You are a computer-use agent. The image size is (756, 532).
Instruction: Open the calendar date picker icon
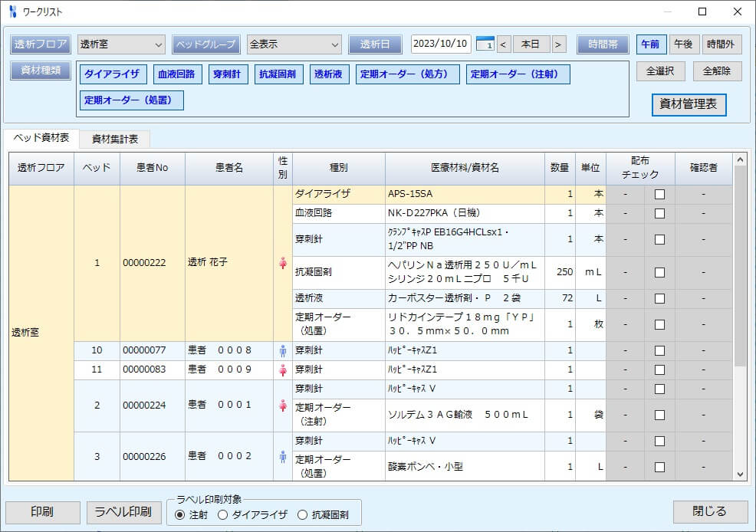[x=485, y=44]
